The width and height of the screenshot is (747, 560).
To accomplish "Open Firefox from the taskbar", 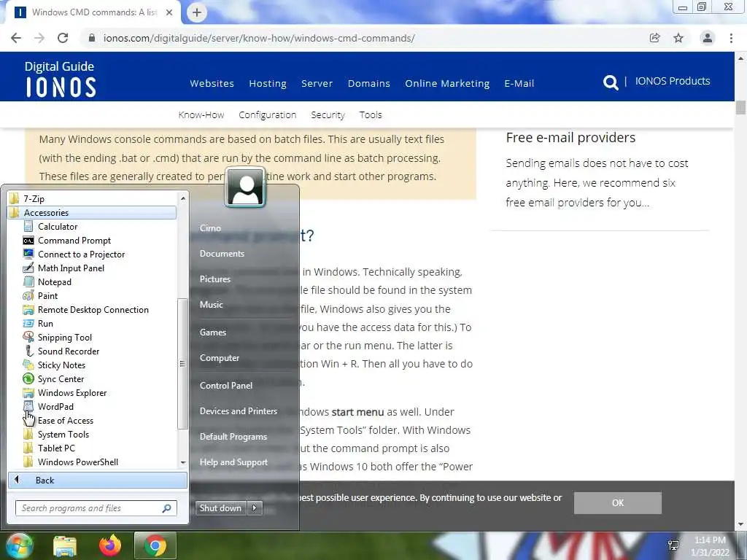I will [110, 545].
